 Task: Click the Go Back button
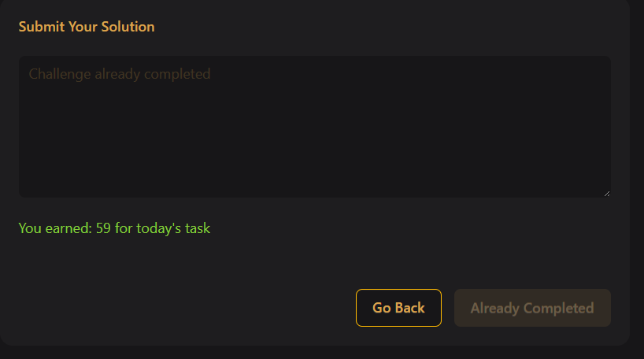tap(398, 308)
